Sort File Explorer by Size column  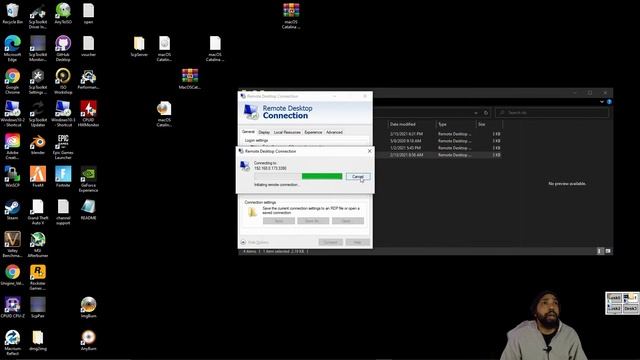[x=489, y=124]
